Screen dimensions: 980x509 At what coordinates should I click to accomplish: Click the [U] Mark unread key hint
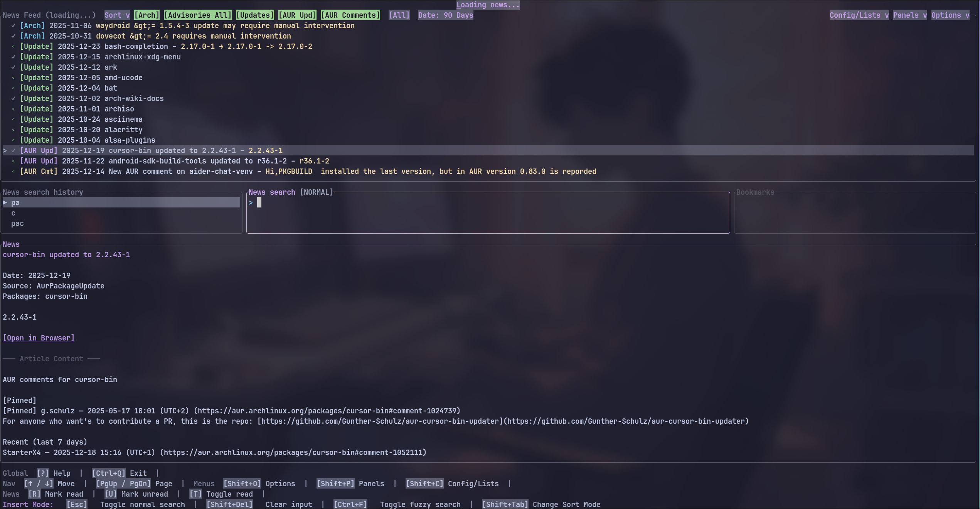click(x=136, y=494)
